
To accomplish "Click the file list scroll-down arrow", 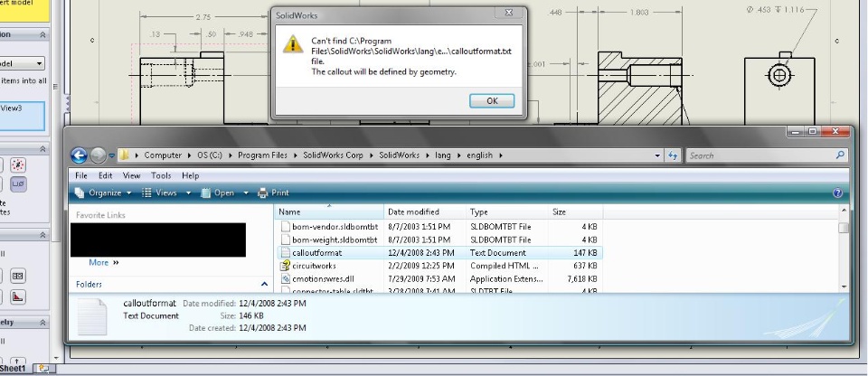I will [x=844, y=287].
